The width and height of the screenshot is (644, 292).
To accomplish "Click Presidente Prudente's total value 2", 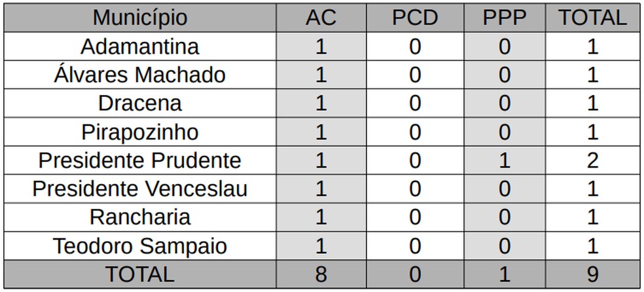I will coord(592,160).
